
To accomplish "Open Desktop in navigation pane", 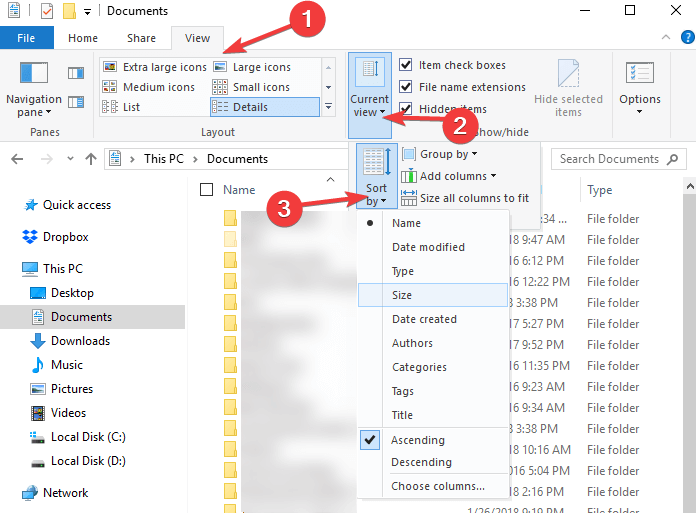I will click(x=62, y=293).
